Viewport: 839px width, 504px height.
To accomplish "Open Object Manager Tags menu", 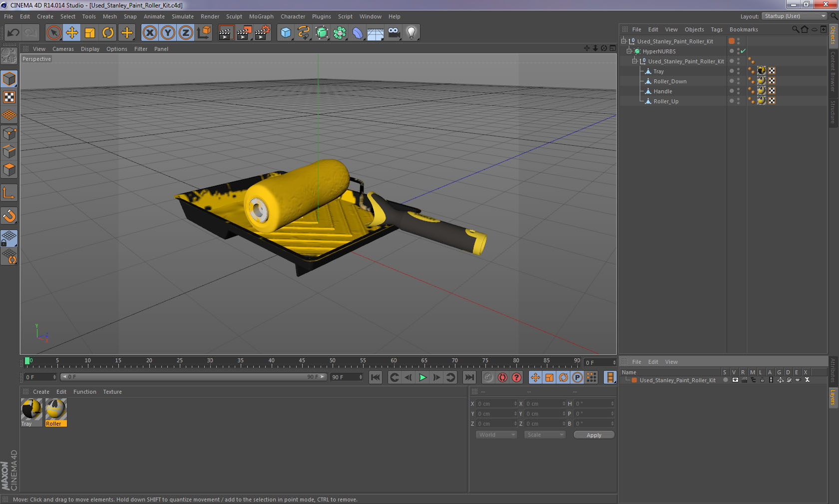I will [717, 29].
